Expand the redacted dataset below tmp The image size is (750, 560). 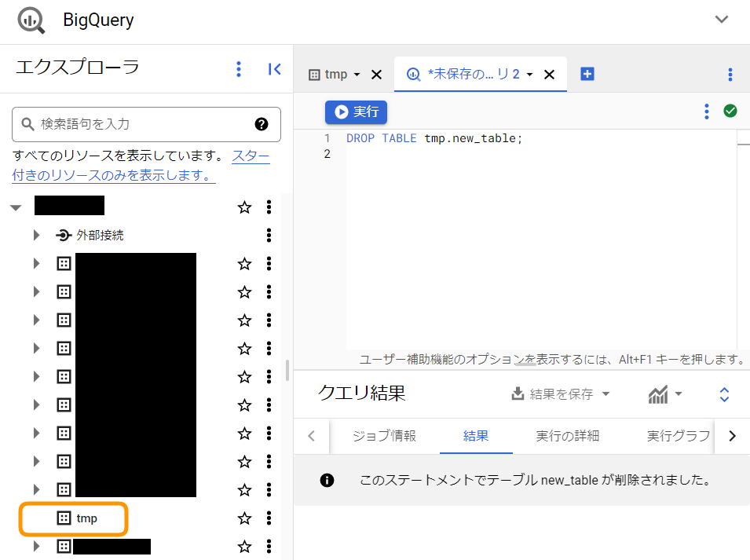tap(36, 546)
